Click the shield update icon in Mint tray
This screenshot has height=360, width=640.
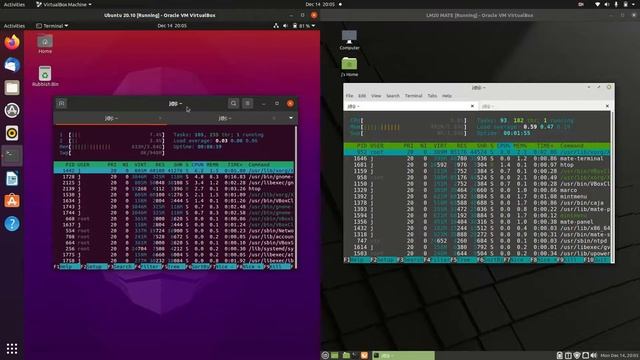tap(577, 356)
